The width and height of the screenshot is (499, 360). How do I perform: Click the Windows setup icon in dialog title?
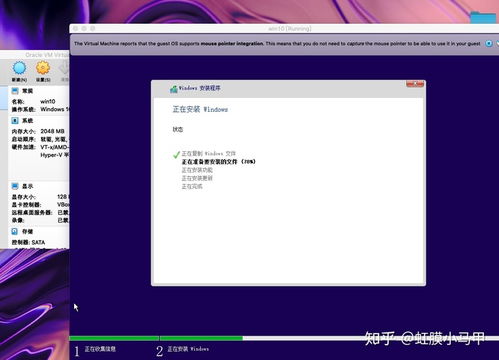point(174,89)
